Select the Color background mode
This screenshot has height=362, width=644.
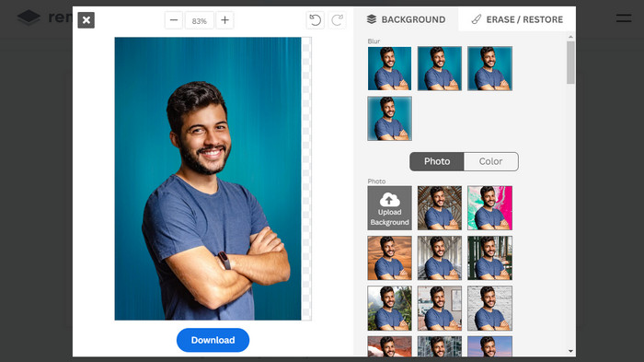490,161
